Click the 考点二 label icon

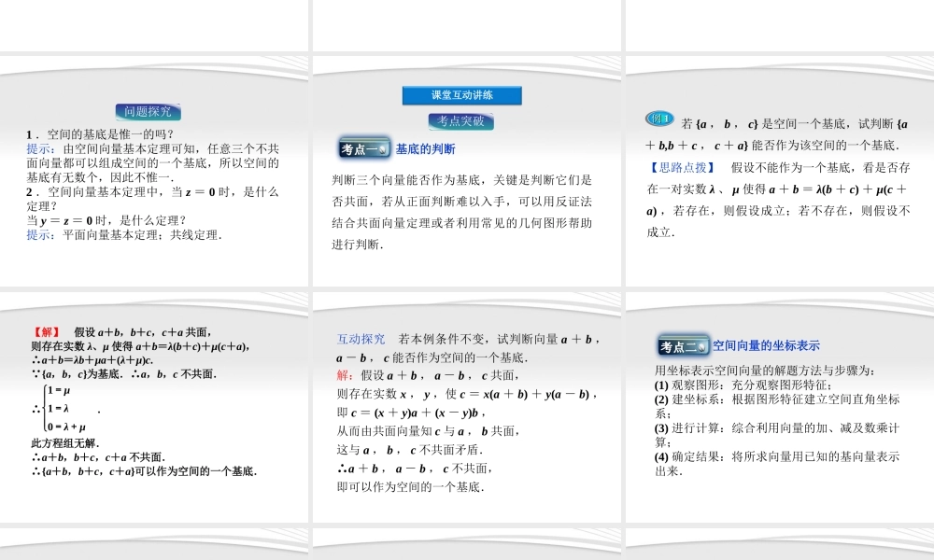pos(684,345)
